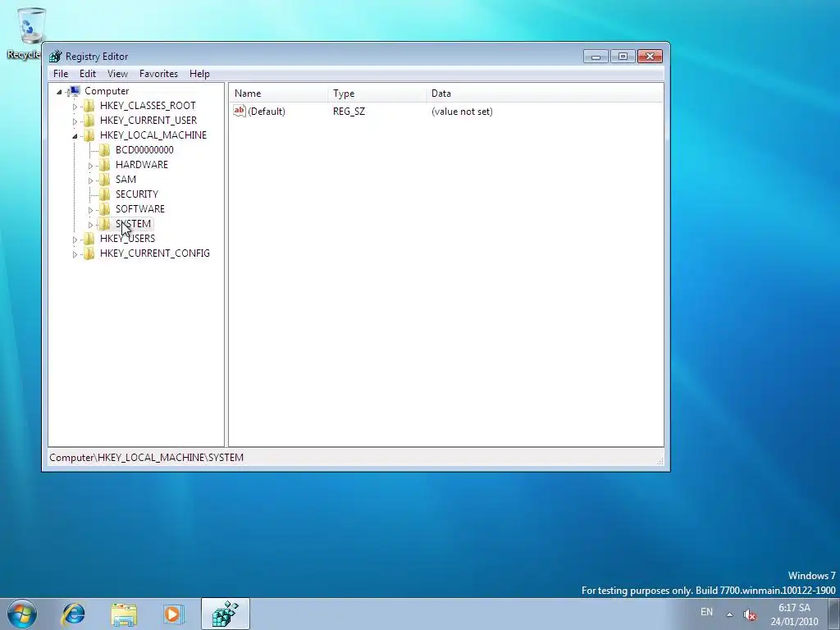Viewport: 840px width, 630px height.
Task: Select the HKEY_CURRENT_USER label
Action: pyautogui.click(x=148, y=121)
